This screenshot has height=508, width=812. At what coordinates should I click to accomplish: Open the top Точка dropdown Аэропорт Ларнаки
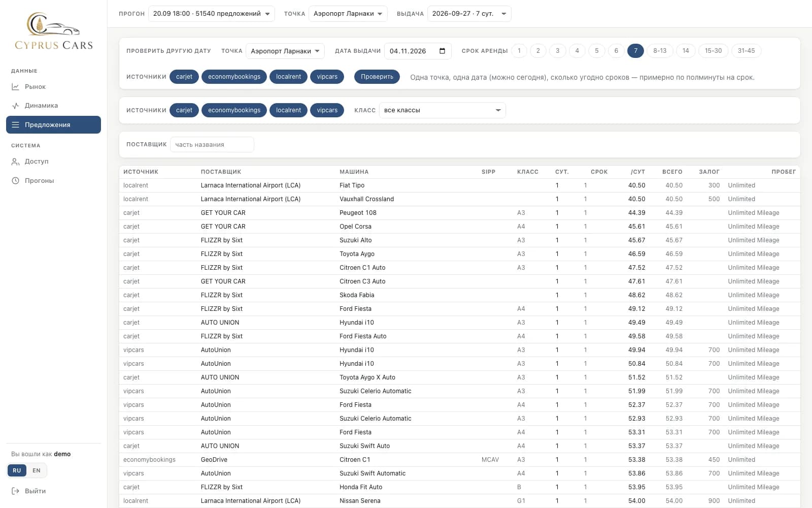(x=348, y=14)
